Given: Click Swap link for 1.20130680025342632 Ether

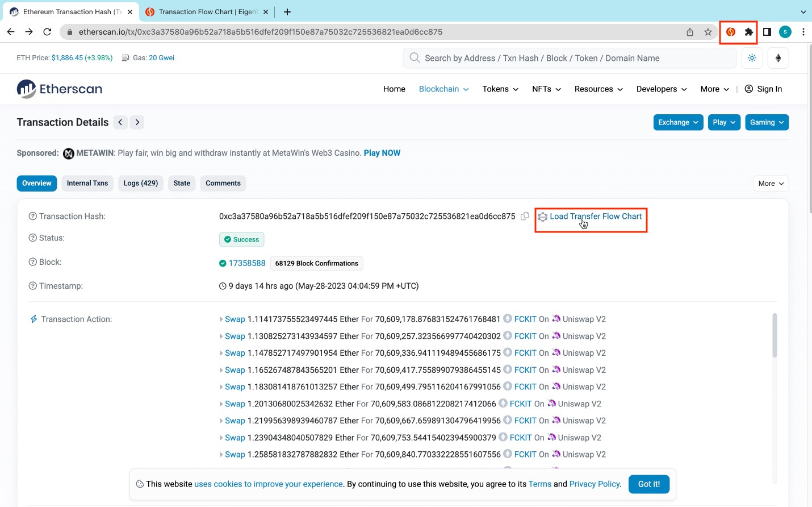Looking at the screenshot, I should click(x=235, y=404).
